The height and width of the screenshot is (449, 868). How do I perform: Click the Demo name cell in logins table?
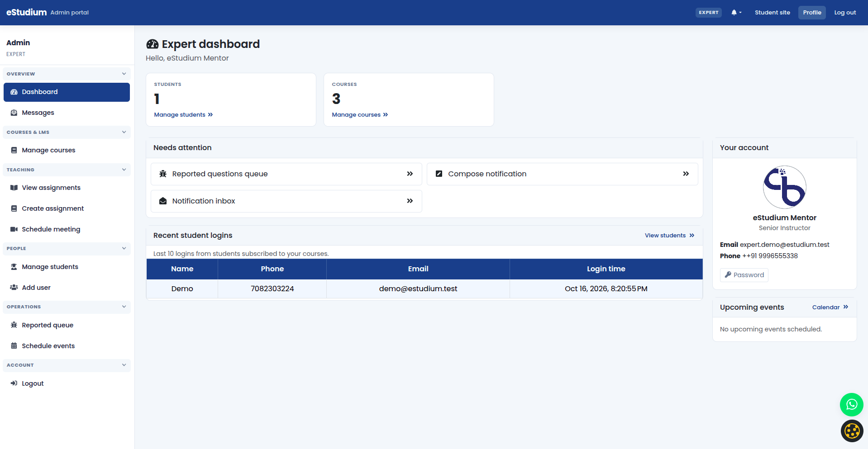pyautogui.click(x=182, y=288)
